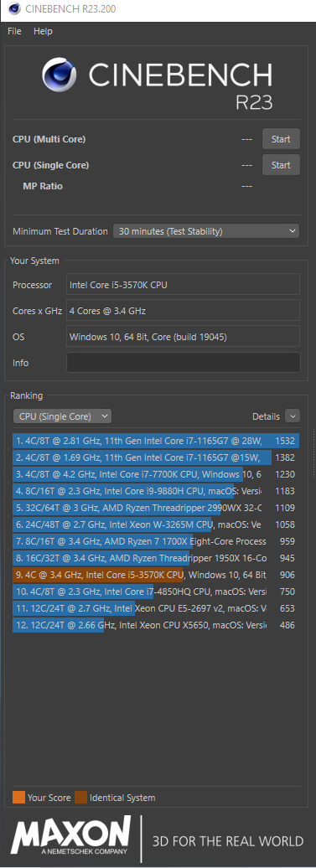Click the MAXON logo at the bottom
This screenshot has height=868, width=316.
[x=71, y=835]
